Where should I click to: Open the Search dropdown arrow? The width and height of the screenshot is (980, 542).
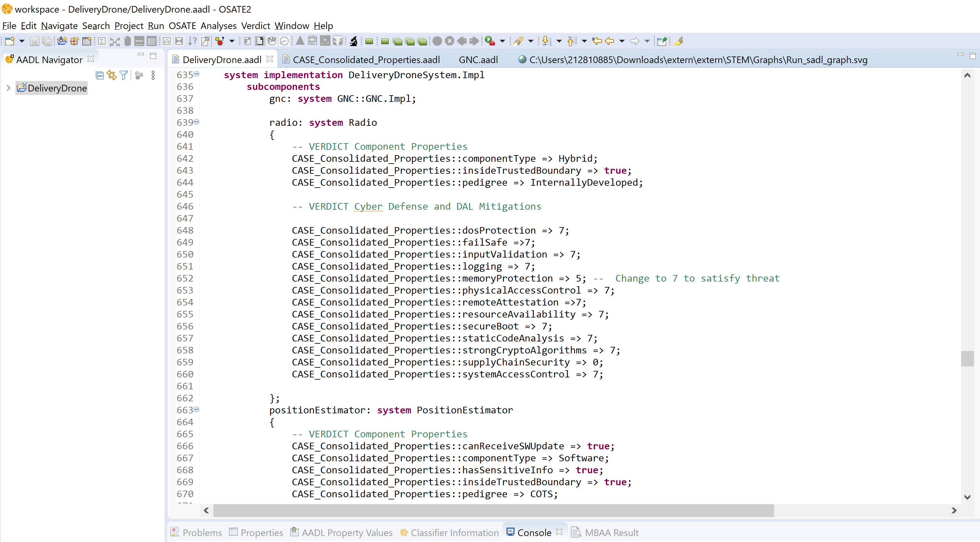530,41
